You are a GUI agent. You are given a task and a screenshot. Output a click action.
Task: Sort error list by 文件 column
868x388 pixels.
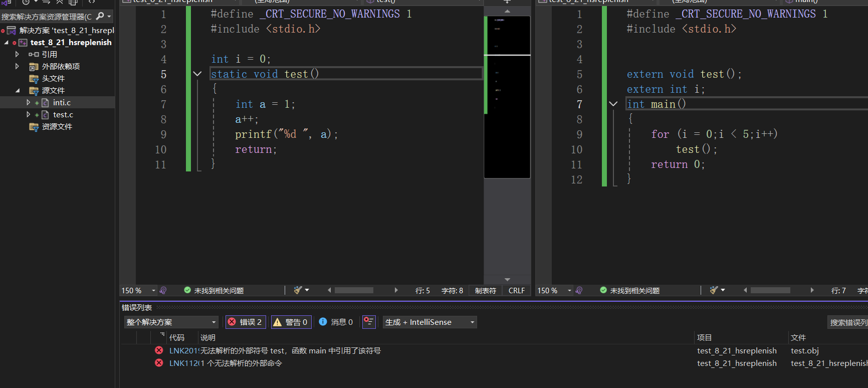pos(798,337)
